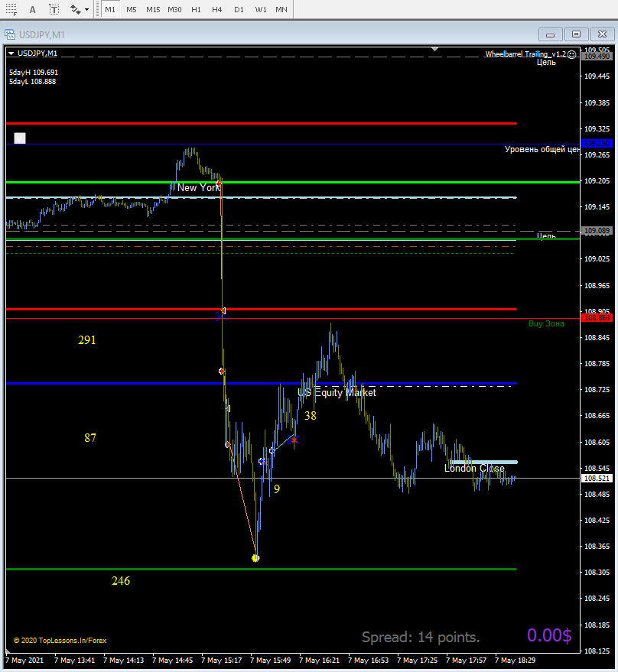Click the chart shift triangle marker

(x=435, y=49)
